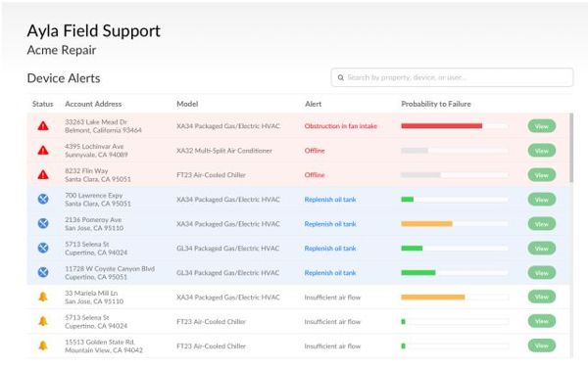Click 'XA32 Multi-Split Air Conditioner' model
This screenshot has height=368, width=588.
click(224, 151)
